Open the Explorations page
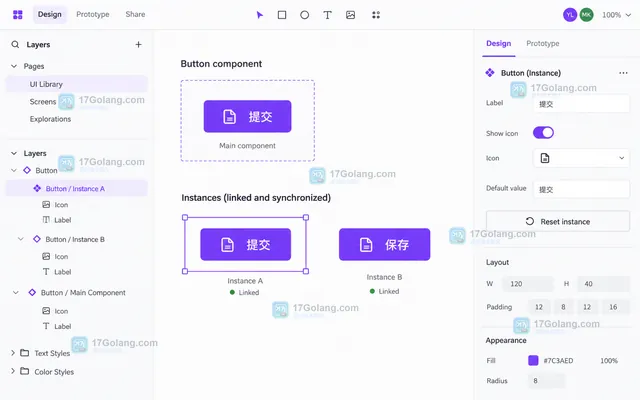640x400 pixels. (x=50, y=119)
